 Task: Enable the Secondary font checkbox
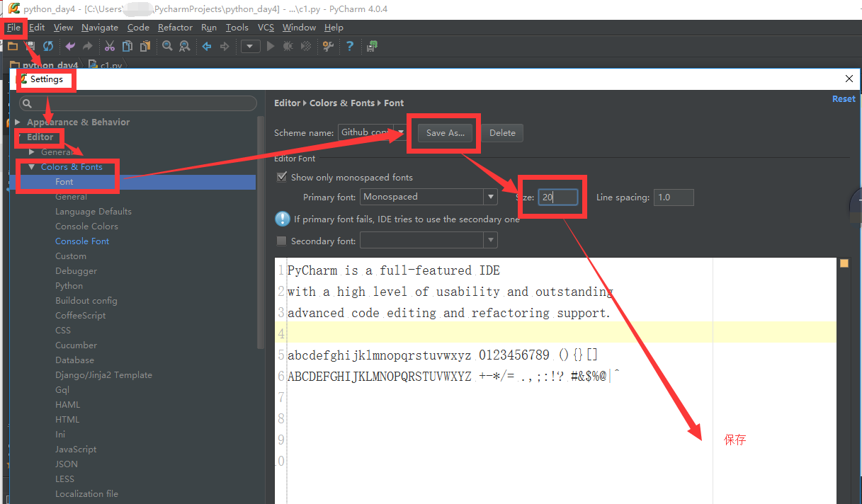click(x=282, y=241)
